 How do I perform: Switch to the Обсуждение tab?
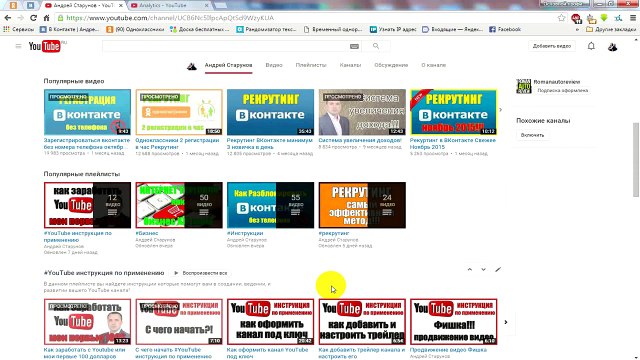pos(391,65)
